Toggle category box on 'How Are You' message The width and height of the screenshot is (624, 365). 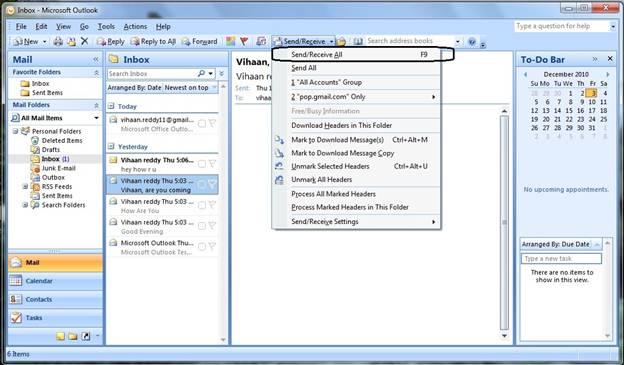(x=202, y=205)
